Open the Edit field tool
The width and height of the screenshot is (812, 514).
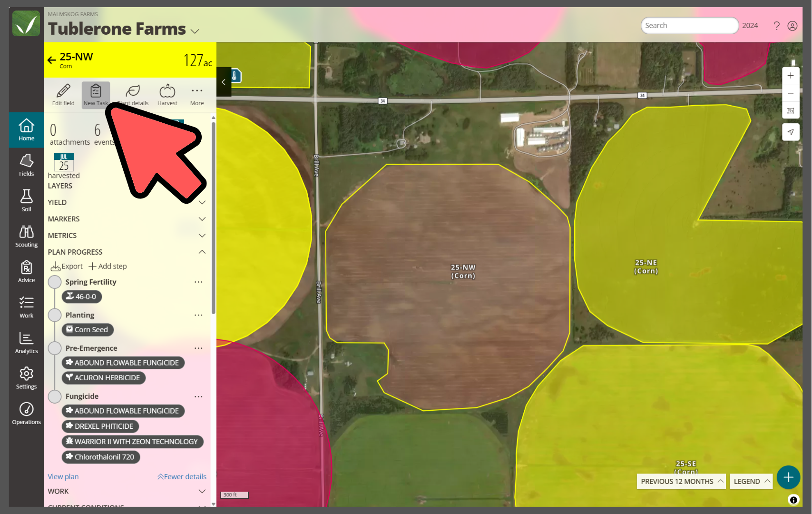pyautogui.click(x=63, y=95)
